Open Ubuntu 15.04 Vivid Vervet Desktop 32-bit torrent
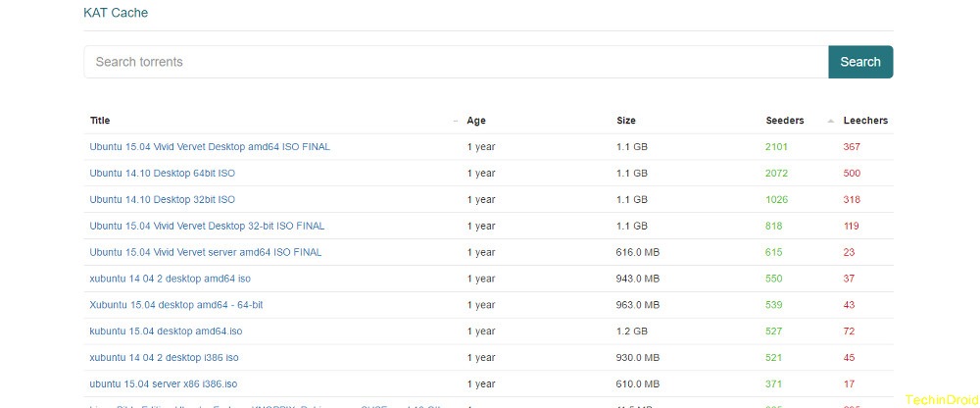This screenshot has height=408, width=980. [207, 226]
